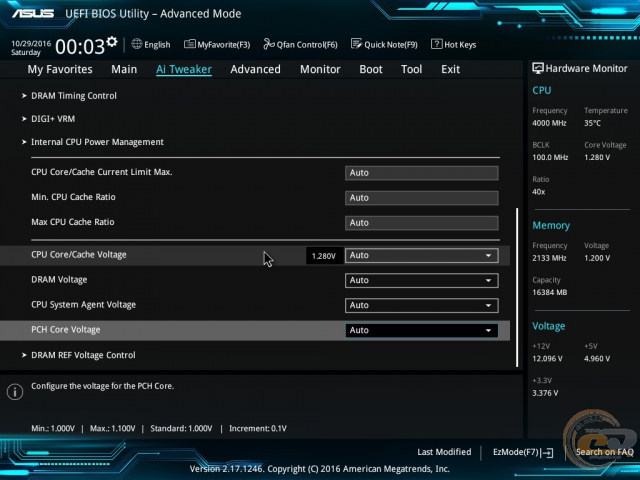Open the PCH Core Voltage dropdown
The image size is (640, 480).
(x=422, y=330)
